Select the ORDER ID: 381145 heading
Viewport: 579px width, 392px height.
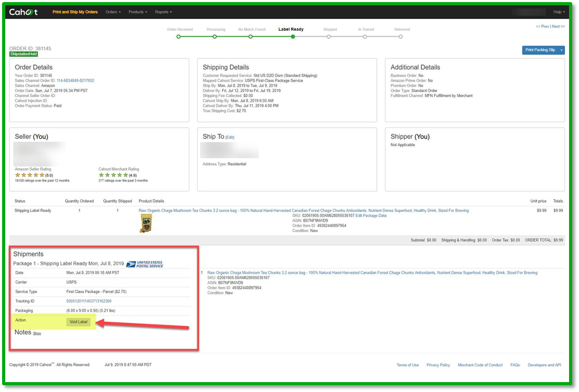tap(30, 48)
